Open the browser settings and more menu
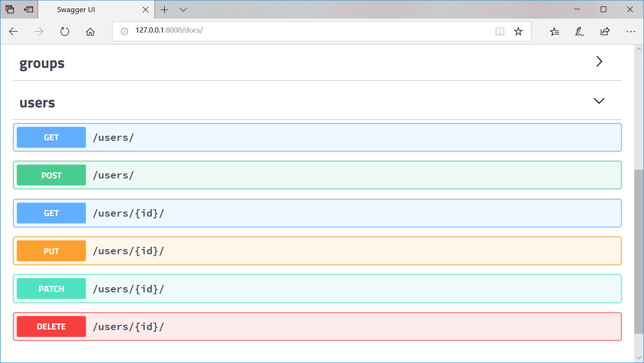 tap(631, 32)
